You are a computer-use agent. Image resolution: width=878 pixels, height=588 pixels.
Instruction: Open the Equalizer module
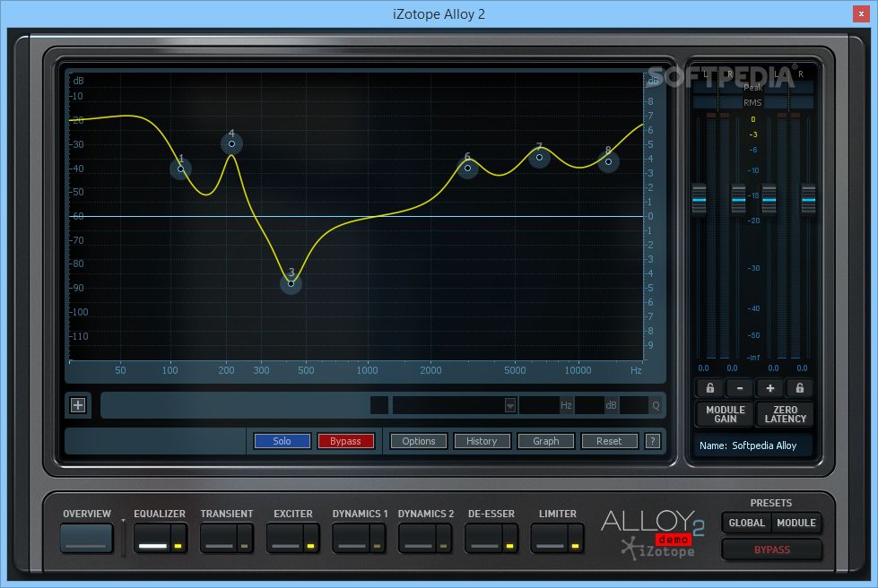(152, 538)
